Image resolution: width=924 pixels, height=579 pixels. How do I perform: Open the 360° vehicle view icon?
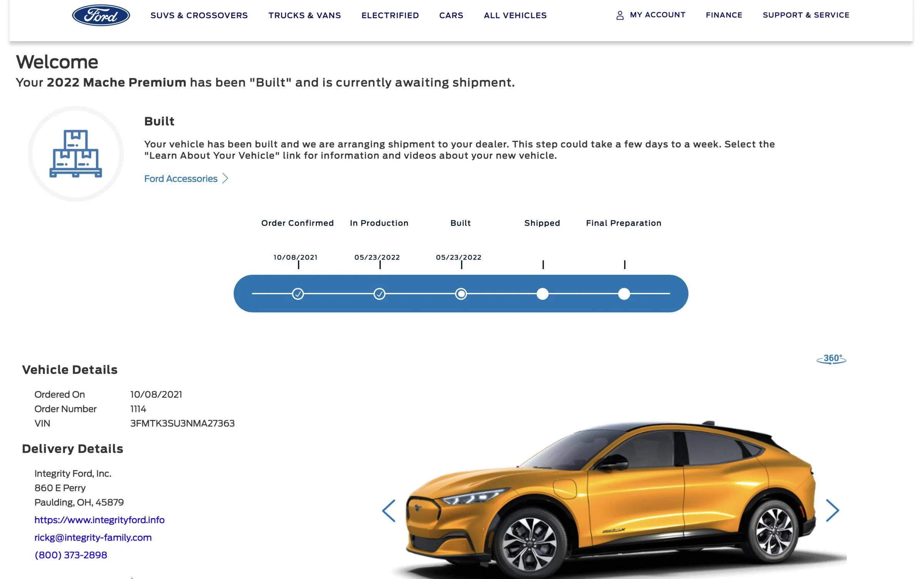tap(831, 359)
